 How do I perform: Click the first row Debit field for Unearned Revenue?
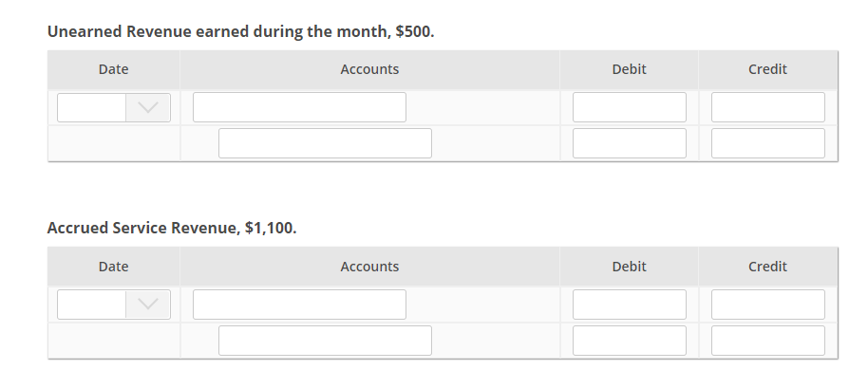(630, 107)
